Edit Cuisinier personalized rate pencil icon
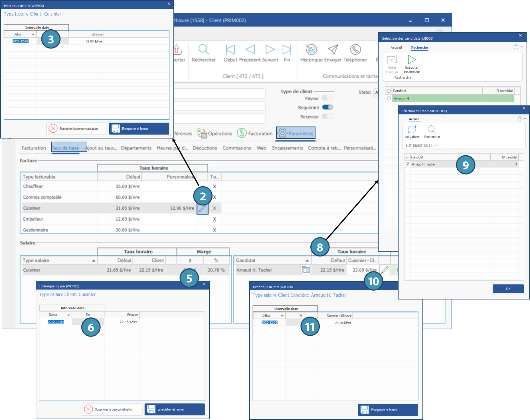530x420 pixels. 202,209
